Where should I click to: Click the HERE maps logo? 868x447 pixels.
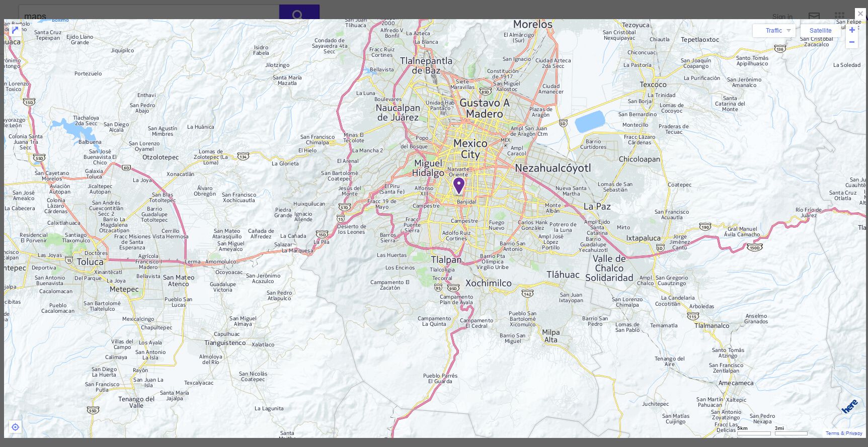pos(849,406)
